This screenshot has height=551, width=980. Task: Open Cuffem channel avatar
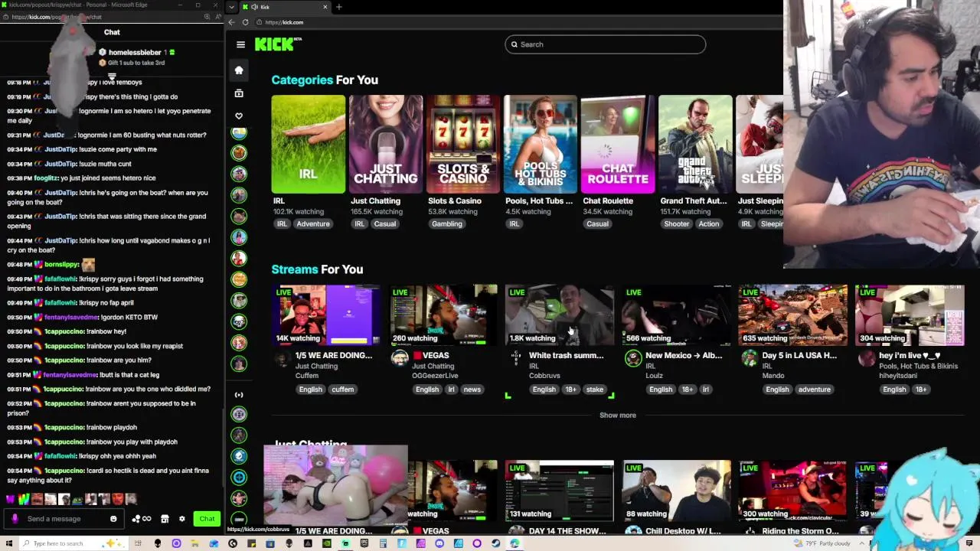click(283, 359)
